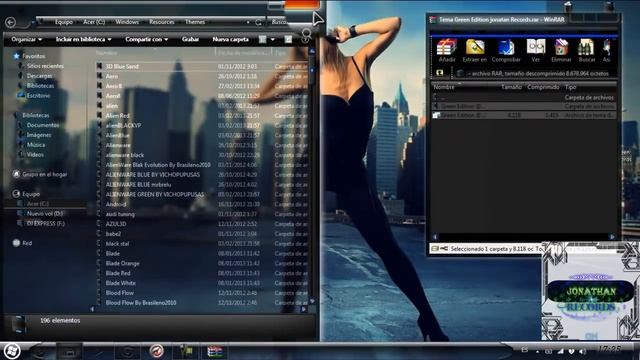Click the Añadir icon in WinRAR
This screenshot has height=360, width=640.
[x=447, y=51]
